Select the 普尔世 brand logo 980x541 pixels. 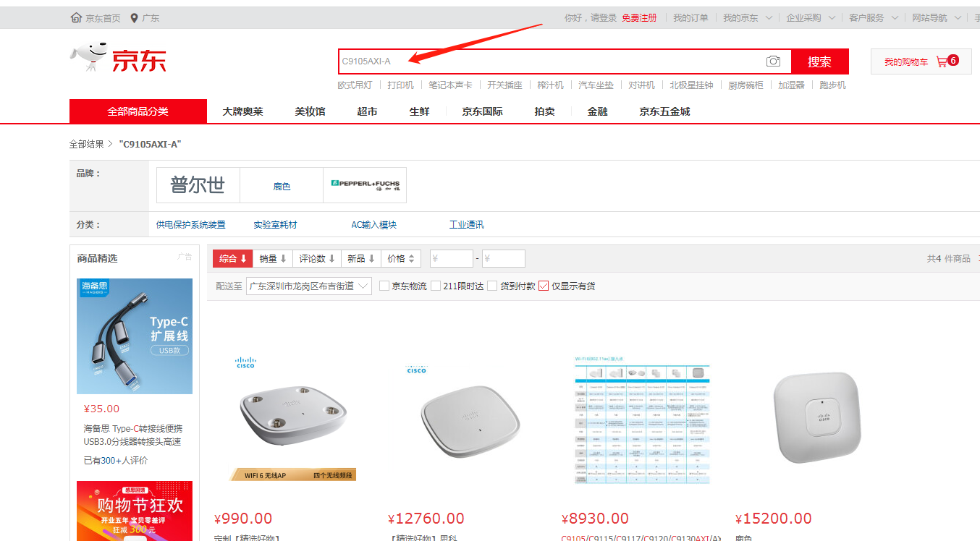click(x=198, y=185)
